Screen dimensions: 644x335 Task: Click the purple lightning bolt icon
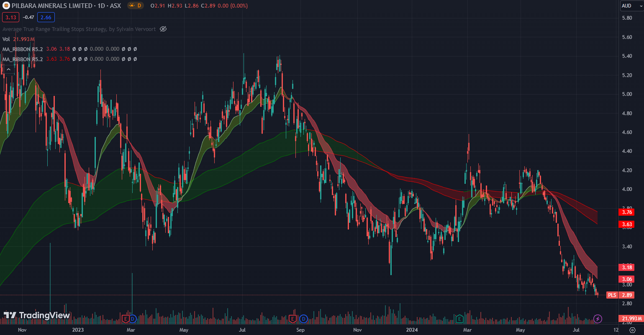pos(598,319)
